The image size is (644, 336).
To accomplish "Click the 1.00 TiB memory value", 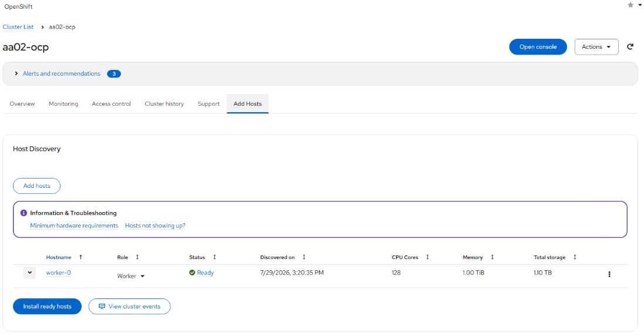I will click(x=474, y=273).
